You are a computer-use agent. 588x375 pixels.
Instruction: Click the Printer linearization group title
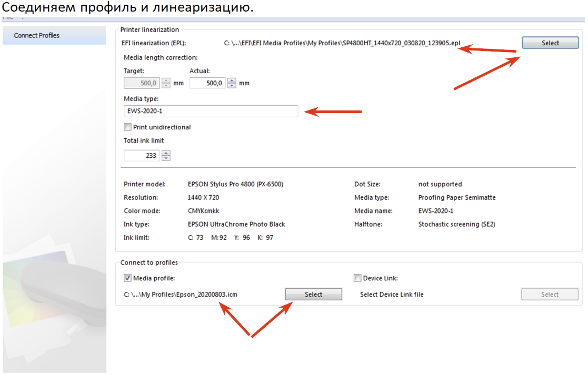coord(150,29)
